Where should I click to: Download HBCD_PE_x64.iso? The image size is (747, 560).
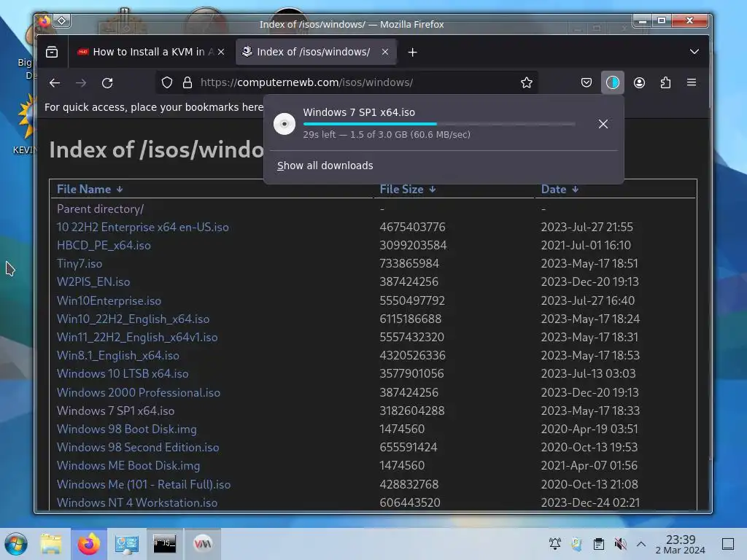point(104,245)
